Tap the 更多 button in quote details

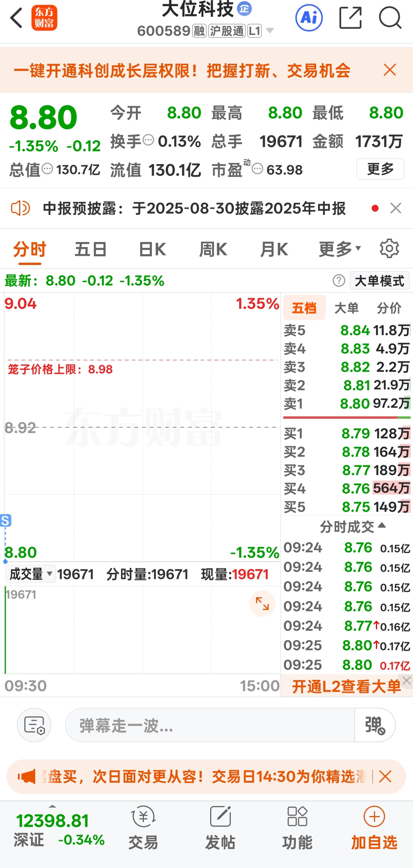pyautogui.click(x=380, y=169)
